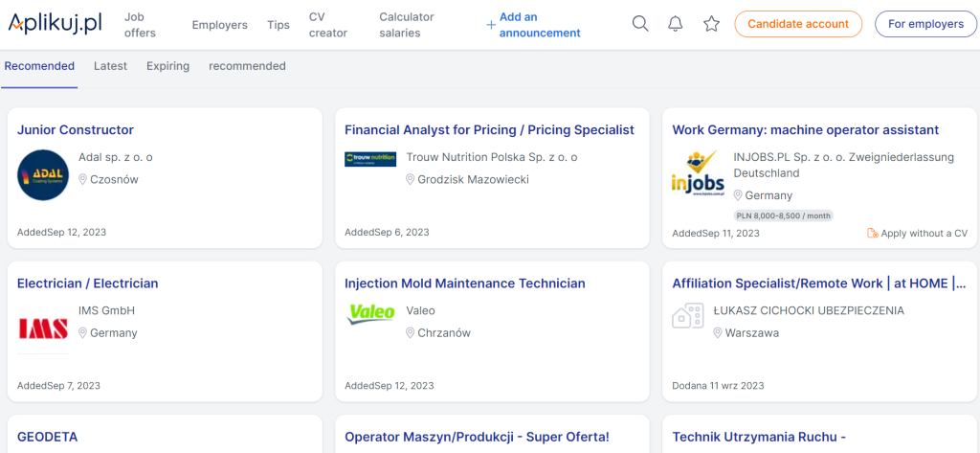This screenshot has width=980, height=453.
Task: Click the favorites star icon
Action: (x=711, y=24)
